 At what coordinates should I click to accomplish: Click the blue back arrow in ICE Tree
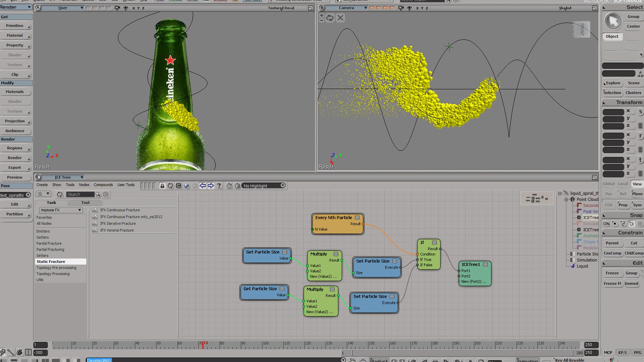click(203, 186)
